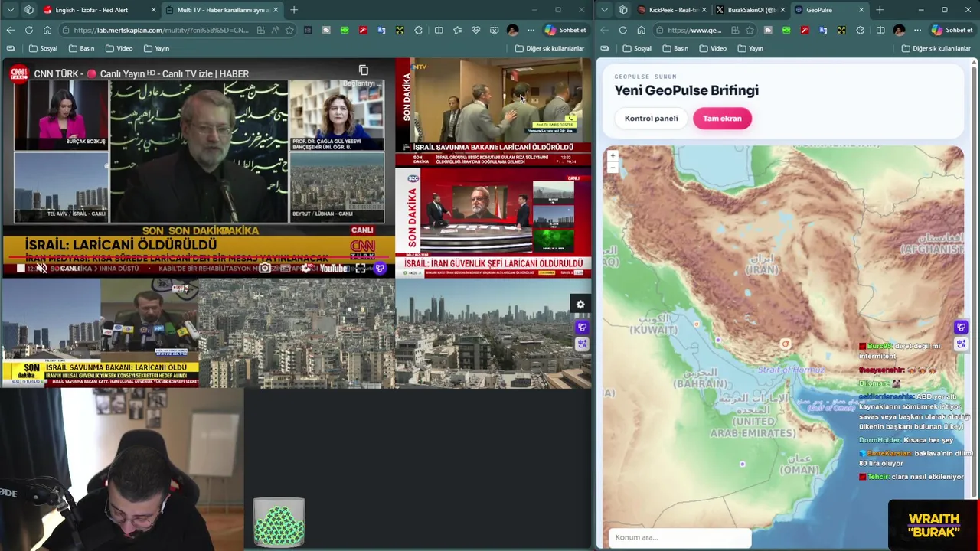Open split screen icon in GeoPulse window
This screenshot has height=551, width=980.
click(880, 30)
